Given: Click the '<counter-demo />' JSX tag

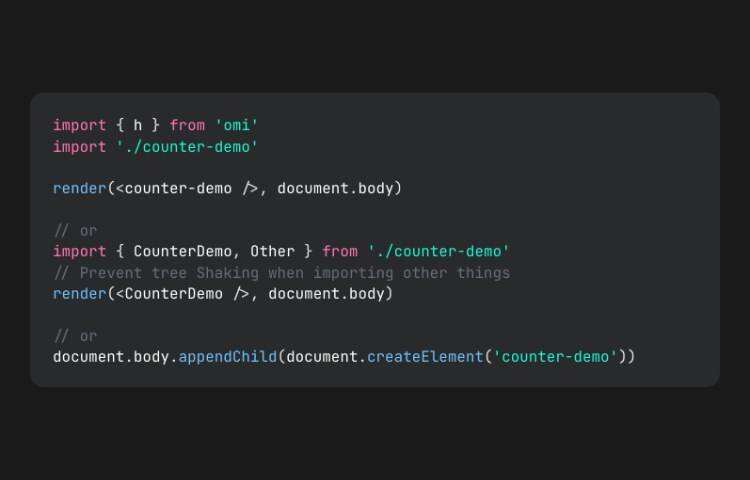Looking at the screenshot, I should coord(187,188).
